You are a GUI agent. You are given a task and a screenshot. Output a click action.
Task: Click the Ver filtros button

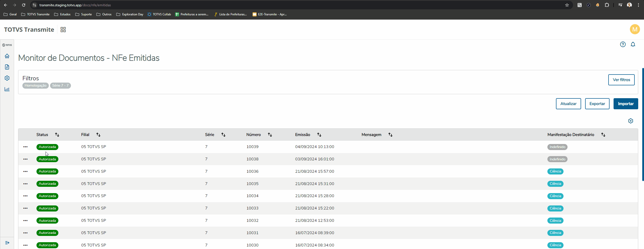point(621,80)
